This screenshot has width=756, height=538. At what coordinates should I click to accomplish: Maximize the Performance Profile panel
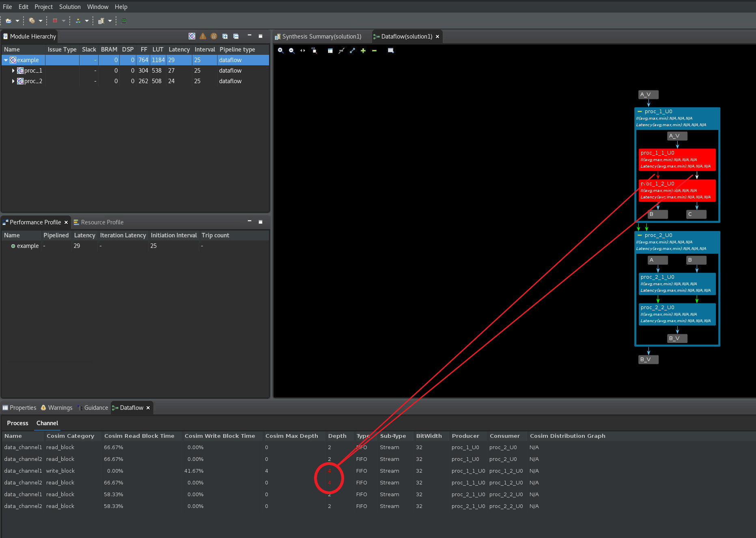click(261, 222)
